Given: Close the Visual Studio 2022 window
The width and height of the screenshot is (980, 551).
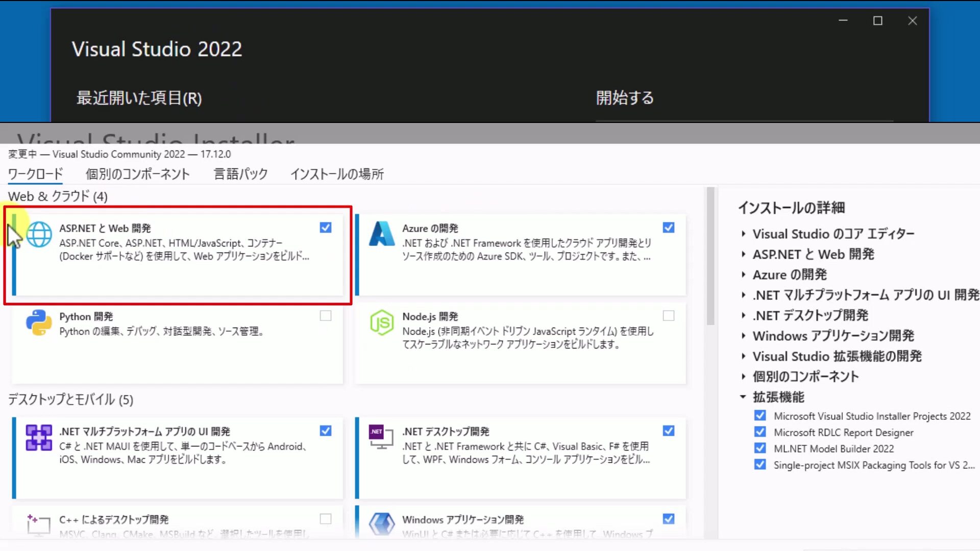Looking at the screenshot, I should [x=913, y=20].
